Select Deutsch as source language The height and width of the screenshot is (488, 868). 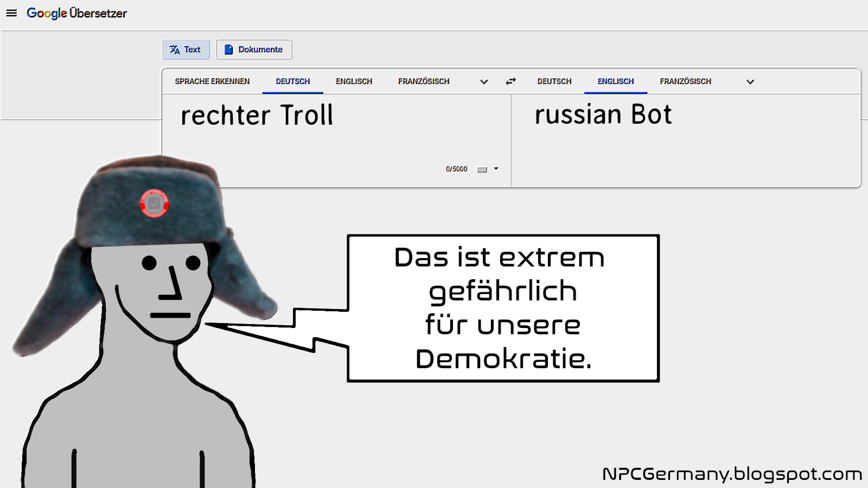pyautogui.click(x=293, y=81)
